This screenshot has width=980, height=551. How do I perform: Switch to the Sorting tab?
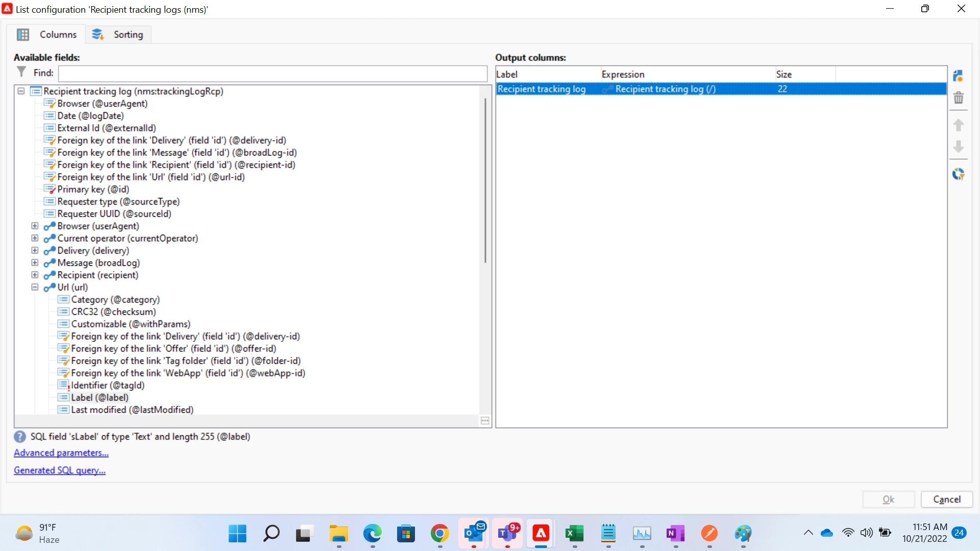click(x=118, y=35)
